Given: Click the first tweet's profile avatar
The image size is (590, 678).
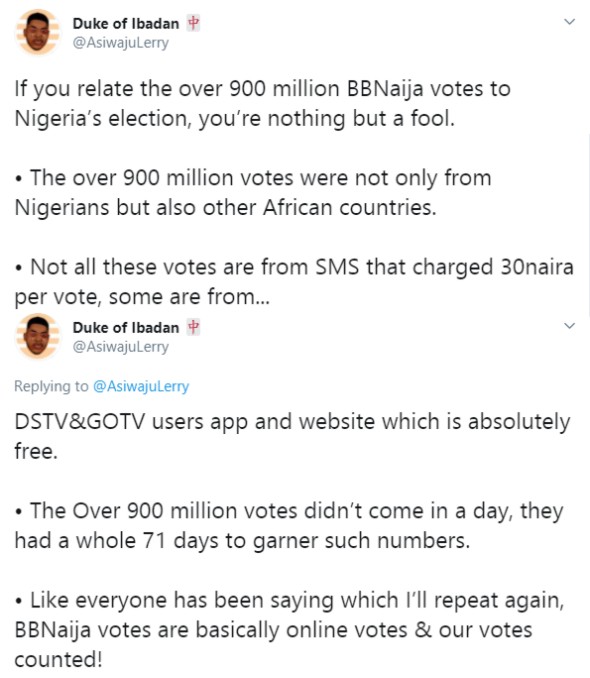Looking at the screenshot, I should pyautogui.click(x=38, y=32).
